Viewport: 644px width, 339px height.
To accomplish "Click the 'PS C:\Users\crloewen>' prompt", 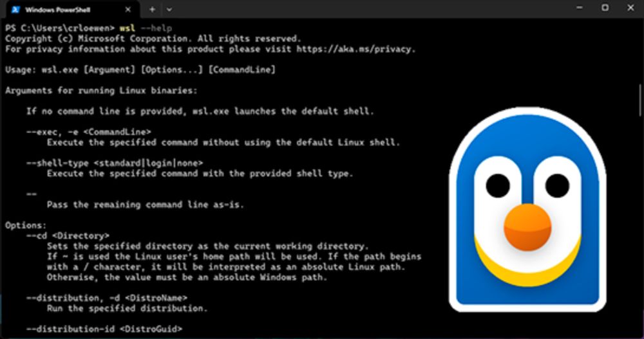I will pos(60,28).
